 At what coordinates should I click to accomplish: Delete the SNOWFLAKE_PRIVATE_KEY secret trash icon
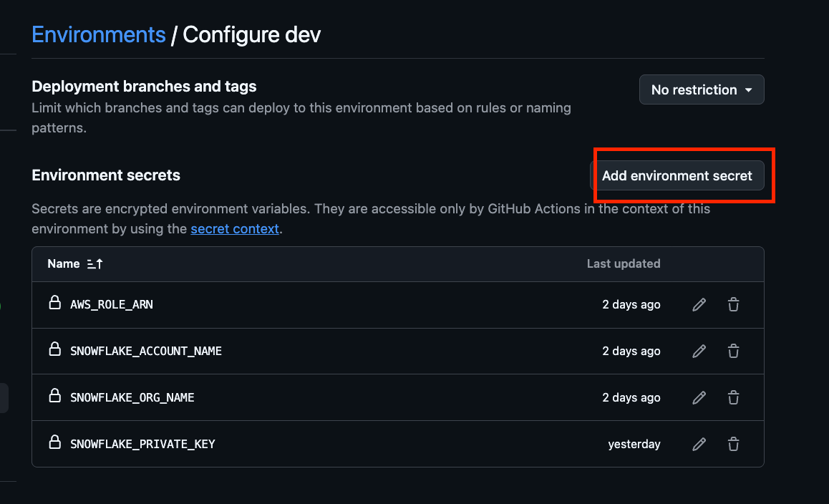point(733,445)
